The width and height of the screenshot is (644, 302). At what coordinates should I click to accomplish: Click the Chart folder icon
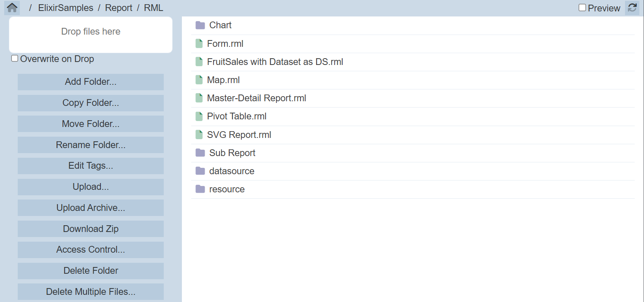pos(200,25)
